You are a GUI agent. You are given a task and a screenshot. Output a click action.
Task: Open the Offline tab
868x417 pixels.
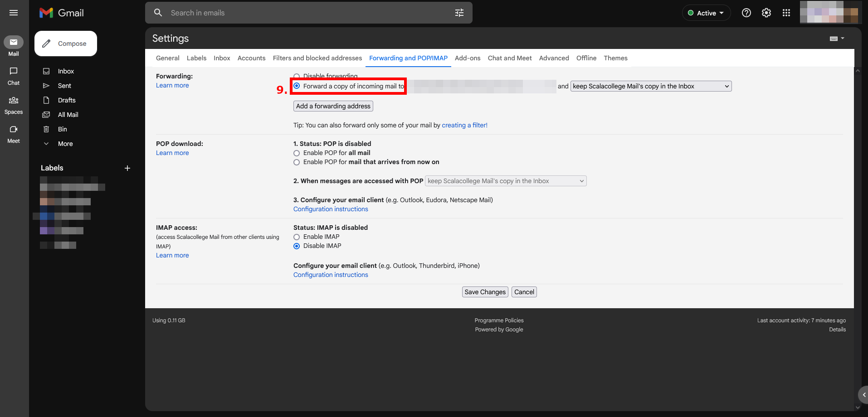coord(586,58)
